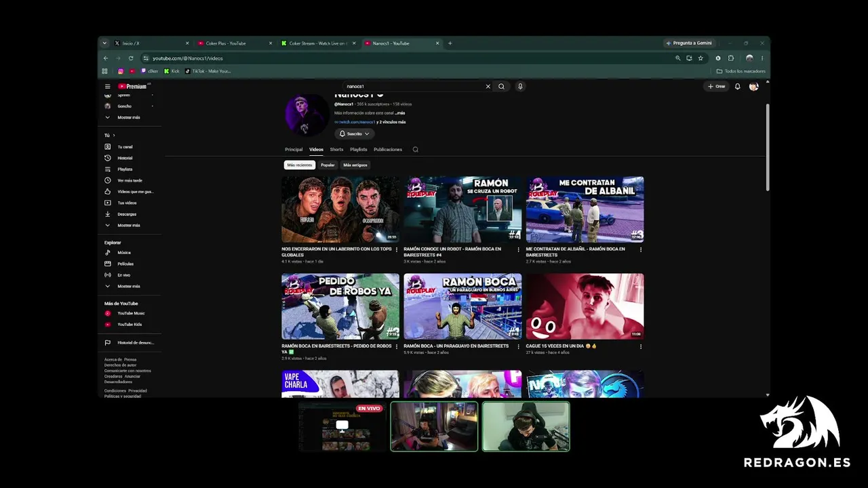Screen dimensions: 868x488
Task: Click the YouTube search input field
Action: pyautogui.click(x=414, y=86)
